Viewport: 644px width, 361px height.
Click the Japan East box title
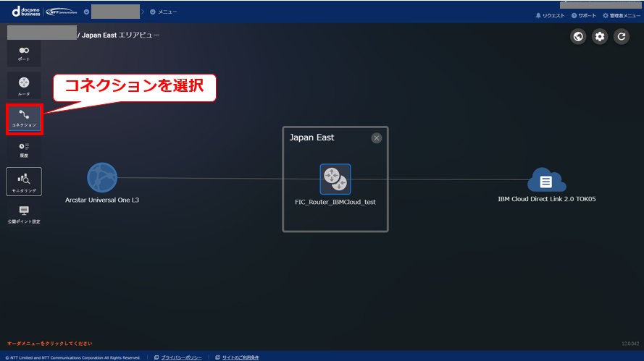(311, 137)
